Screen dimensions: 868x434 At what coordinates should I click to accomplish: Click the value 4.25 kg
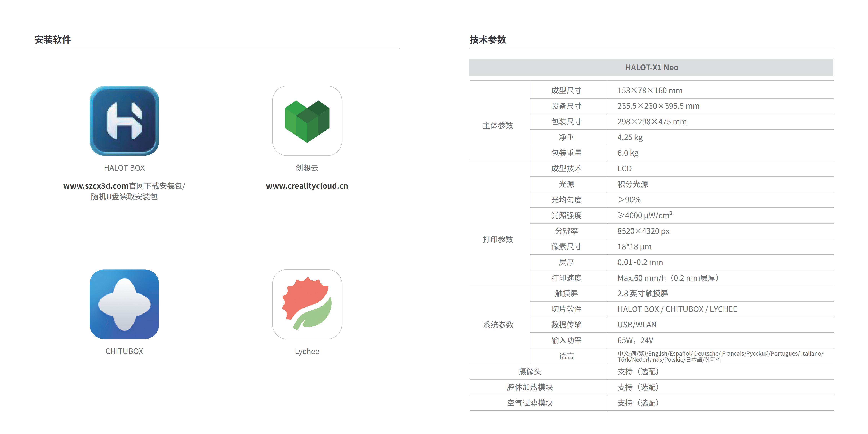630,137
